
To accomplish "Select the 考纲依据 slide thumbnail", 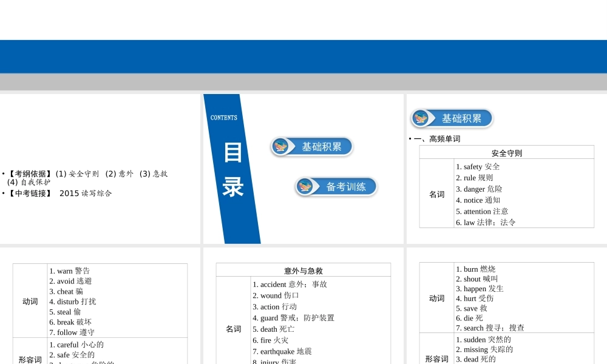I will (100, 169).
